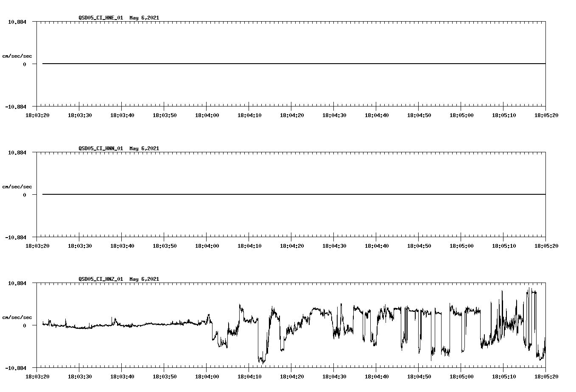The image size is (576, 392).
Task: Click the flat HNE trace line
Action: 254,64
